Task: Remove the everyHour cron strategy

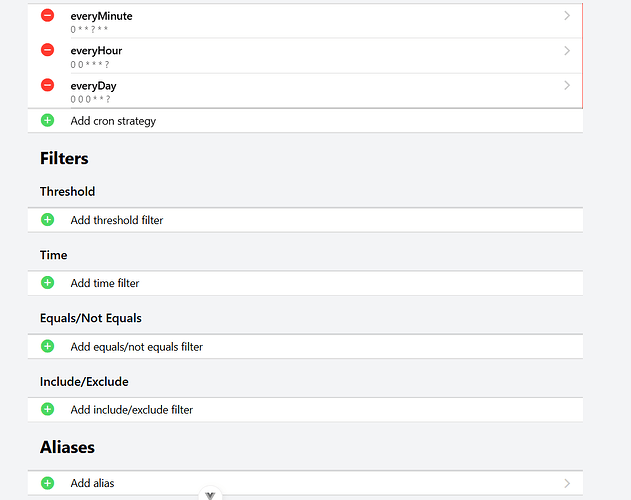Action: 47,50
